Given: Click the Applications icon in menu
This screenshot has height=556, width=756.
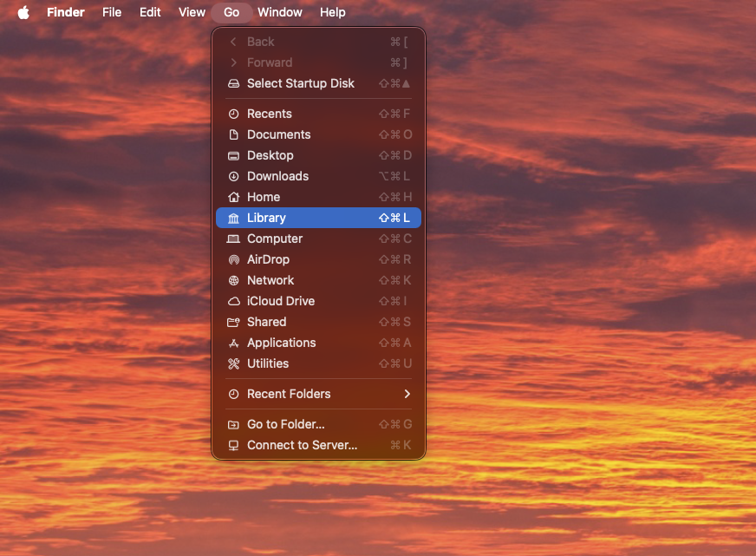Looking at the screenshot, I should point(233,343).
